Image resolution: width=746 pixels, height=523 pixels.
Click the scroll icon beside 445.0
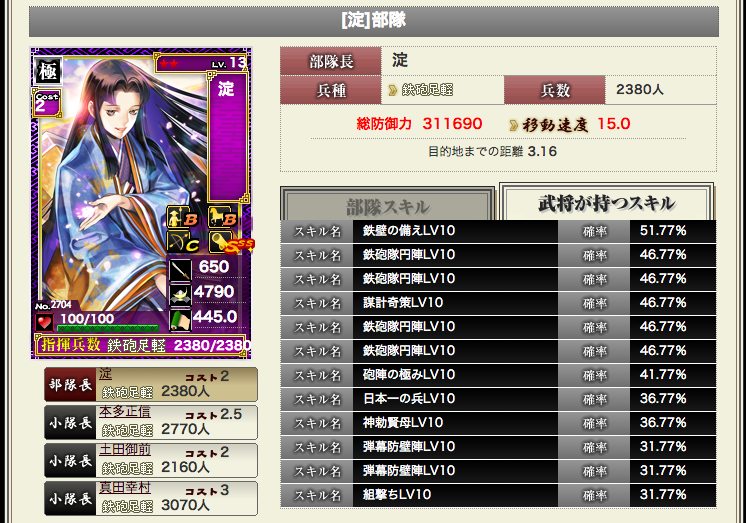180,319
